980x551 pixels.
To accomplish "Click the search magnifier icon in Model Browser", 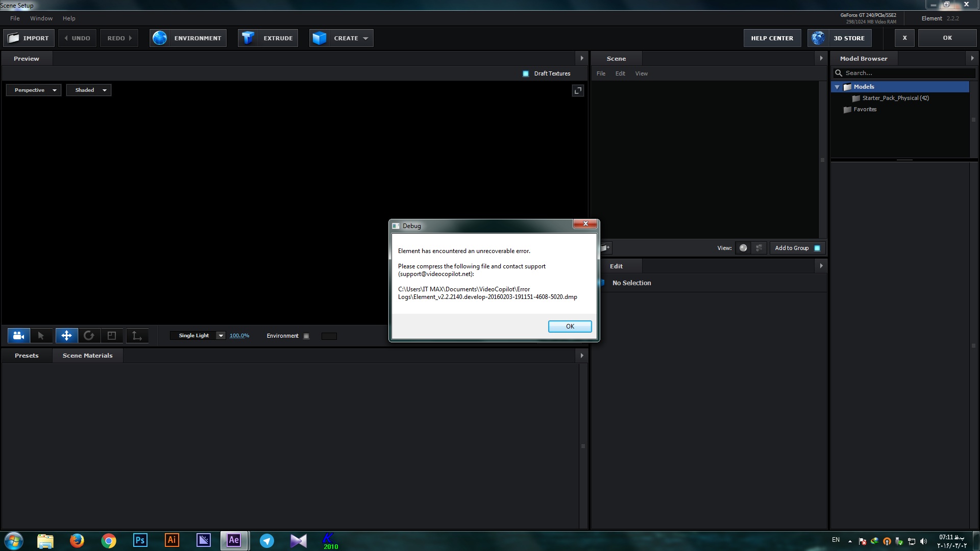I will [839, 73].
